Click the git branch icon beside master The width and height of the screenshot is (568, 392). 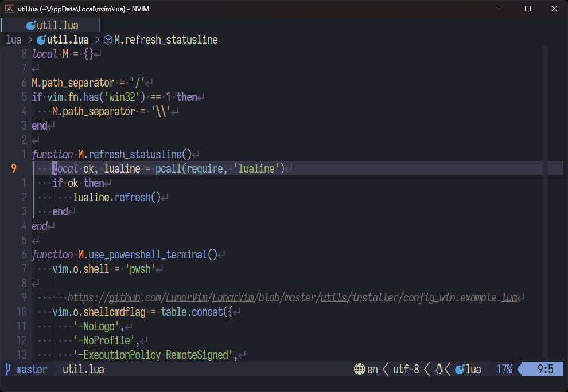click(x=8, y=369)
